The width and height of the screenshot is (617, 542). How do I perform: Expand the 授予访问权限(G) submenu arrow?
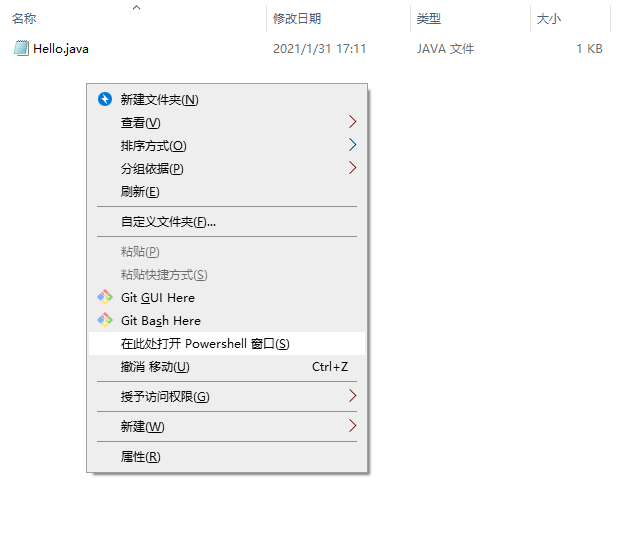coord(352,396)
